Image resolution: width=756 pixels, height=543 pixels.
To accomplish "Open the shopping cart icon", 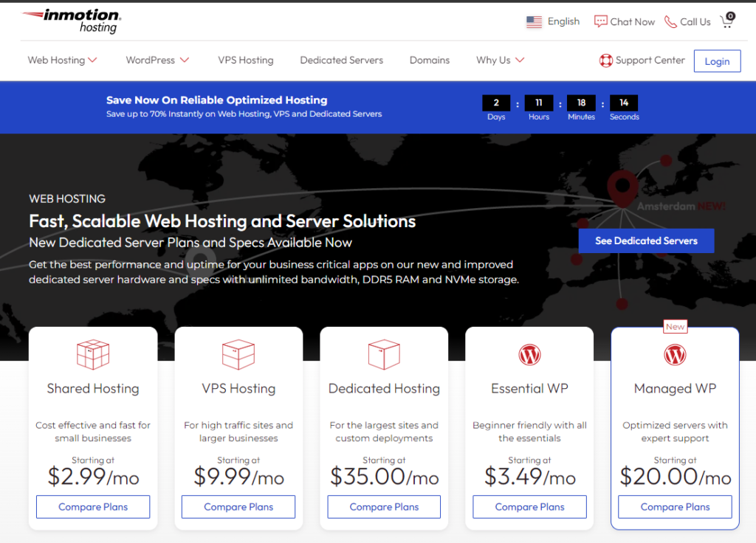I will [x=727, y=21].
